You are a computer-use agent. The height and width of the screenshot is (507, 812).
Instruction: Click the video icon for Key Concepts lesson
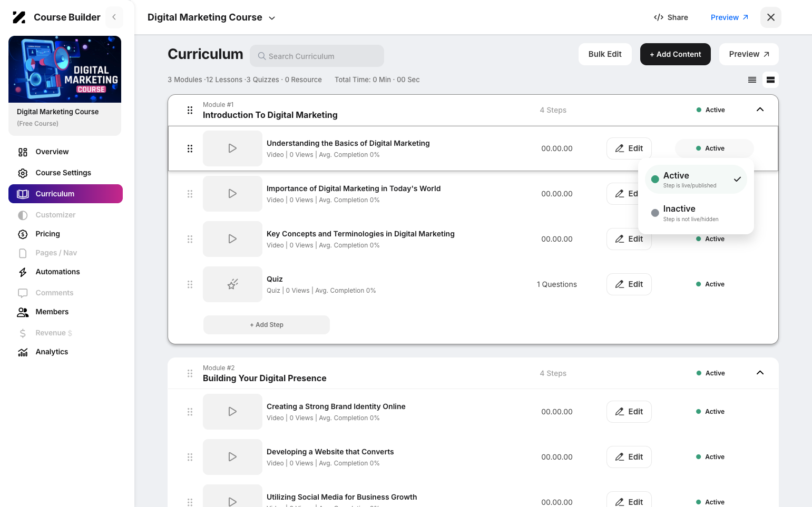click(232, 239)
